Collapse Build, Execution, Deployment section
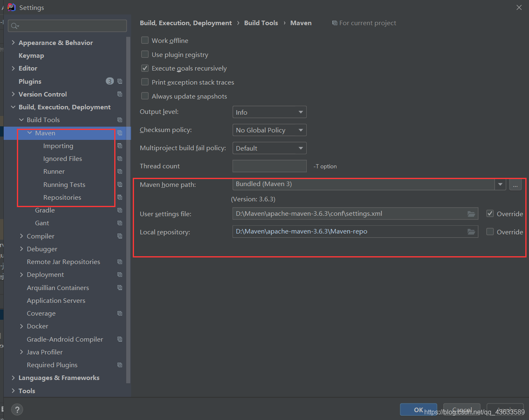529x420 pixels. pyautogui.click(x=13, y=107)
